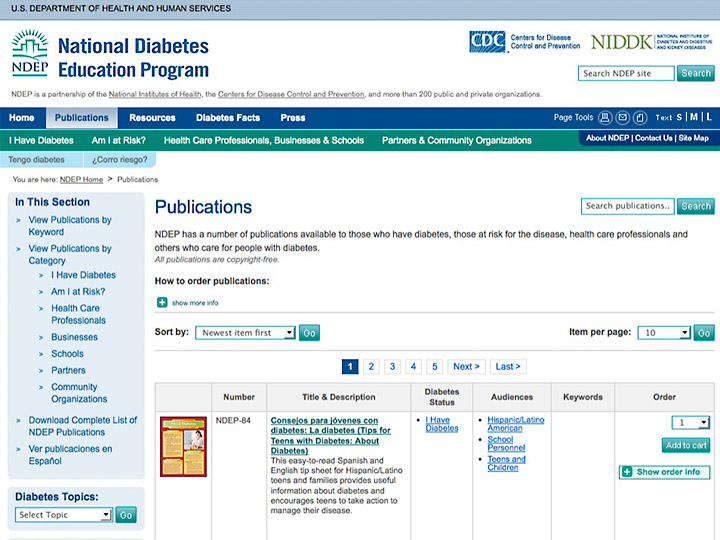
Task: Click the Add to cart button
Action: (685, 446)
